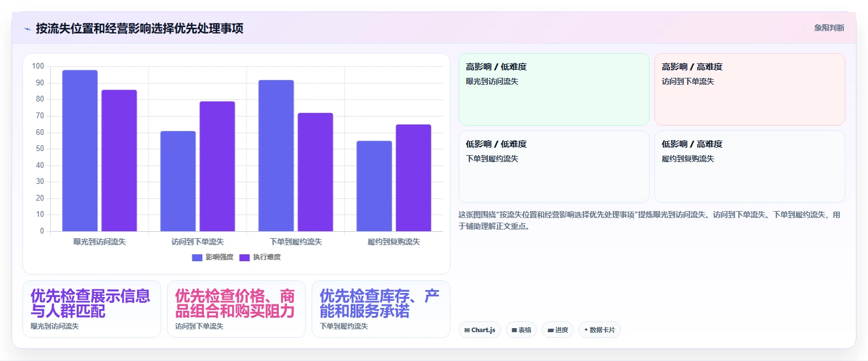Click the x-axis label 访问到下单流失
Screen dimensions: 868x361
(198, 242)
